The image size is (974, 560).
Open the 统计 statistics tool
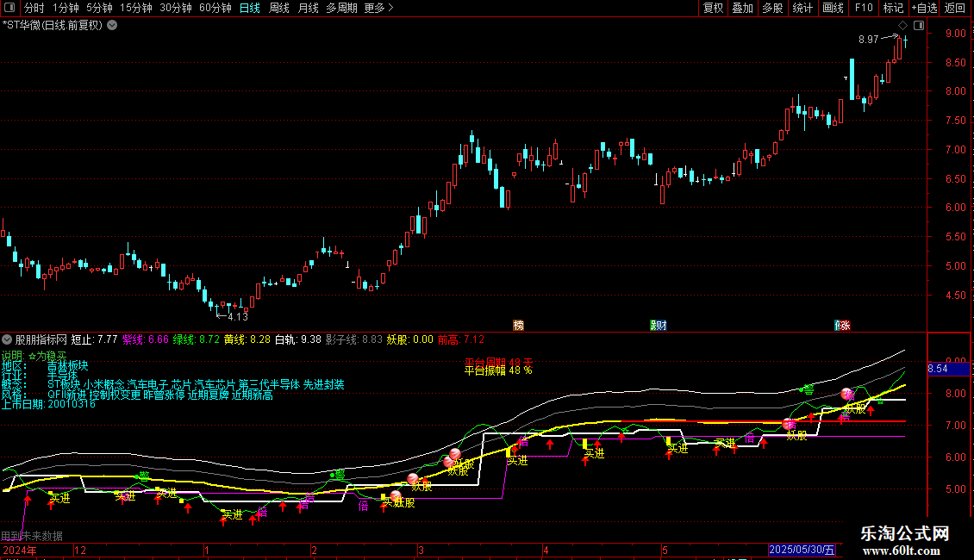point(802,8)
